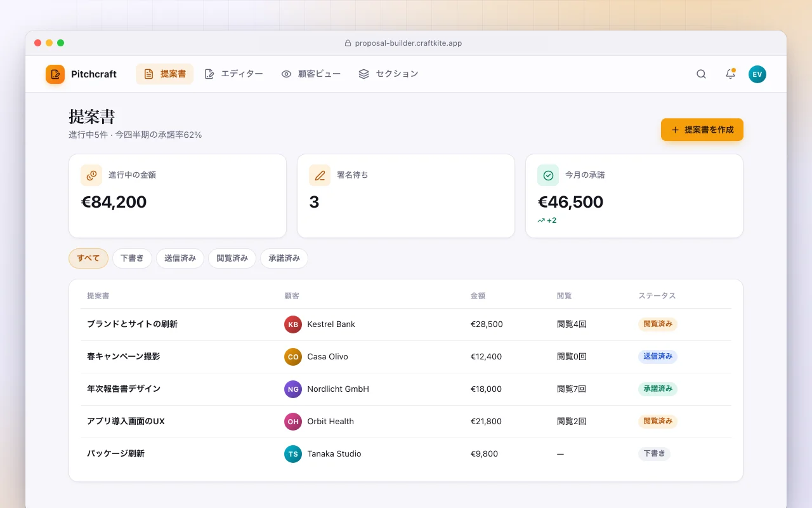The height and width of the screenshot is (508, 812).
Task: Switch to the セクション tab
Action: [x=388, y=74]
